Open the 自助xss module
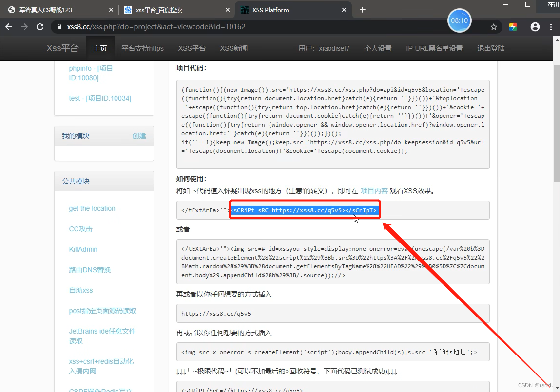The width and height of the screenshot is (560, 392). click(x=81, y=290)
